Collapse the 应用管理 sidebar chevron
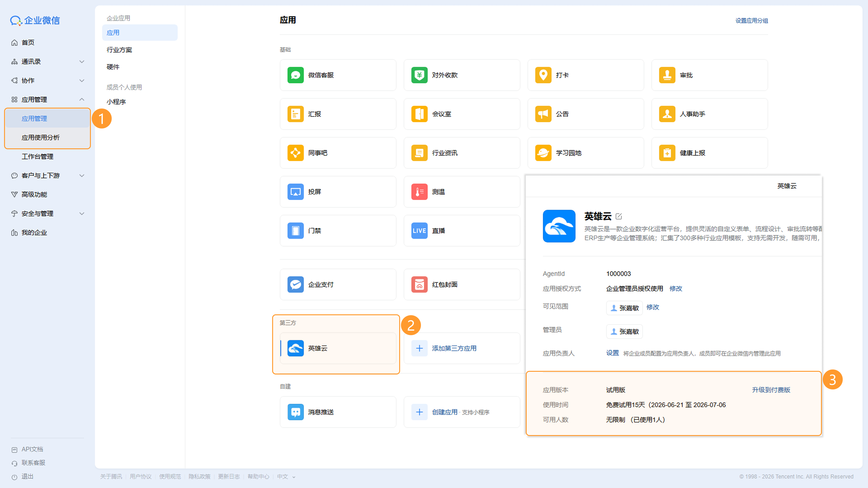This screenshot has height=488, width=868. pos(82,99)
